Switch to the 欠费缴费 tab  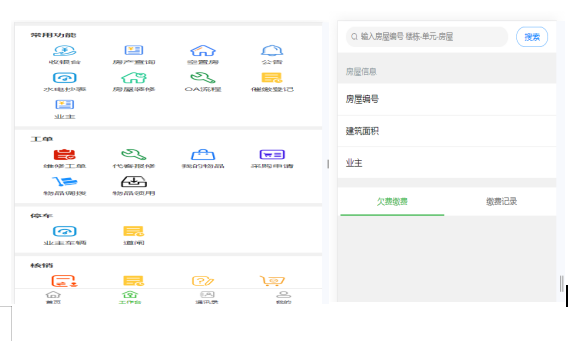click(392, 201)
